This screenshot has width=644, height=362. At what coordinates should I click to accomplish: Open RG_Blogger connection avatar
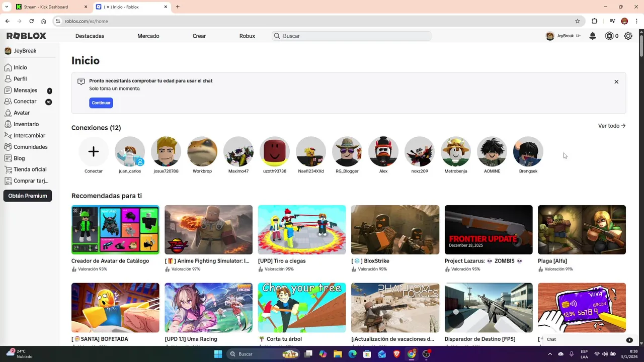coord(347,151)
